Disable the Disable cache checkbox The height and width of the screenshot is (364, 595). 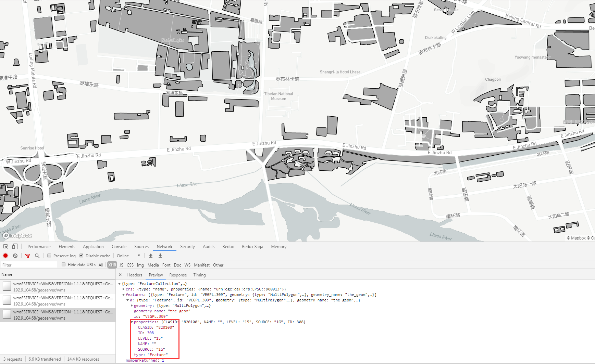click(x=81, y=255)
